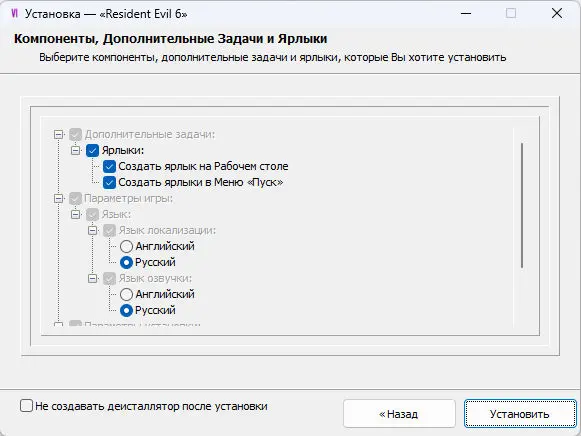Click the Язык озвучки label

pyautogui.click(x=155, y=279)
